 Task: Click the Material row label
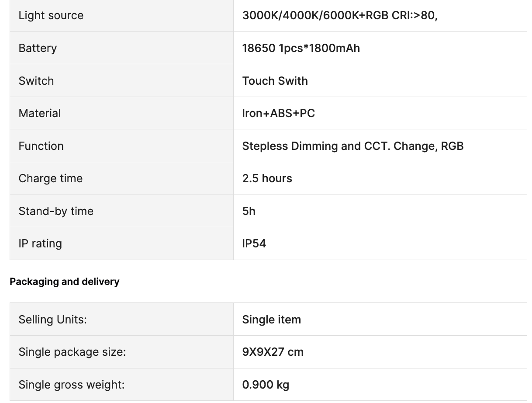[x=40, y=113]
